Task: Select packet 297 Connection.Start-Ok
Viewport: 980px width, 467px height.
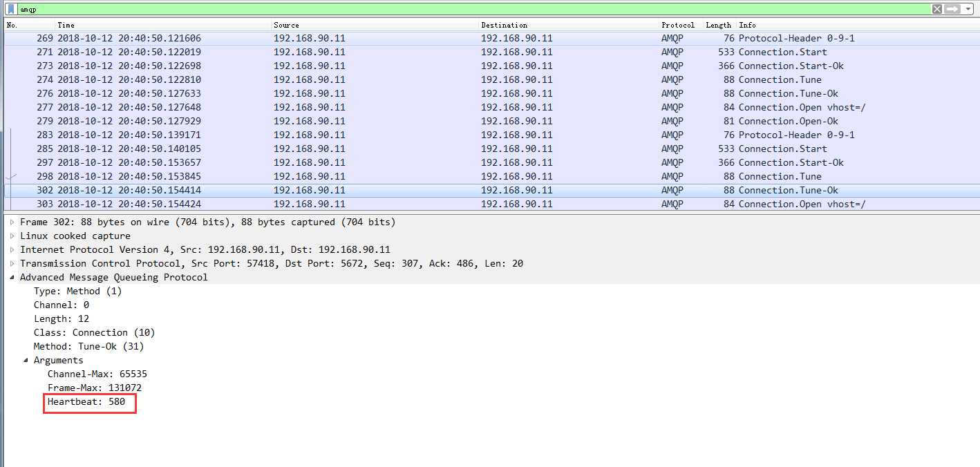Action: [x=491, y=162]
